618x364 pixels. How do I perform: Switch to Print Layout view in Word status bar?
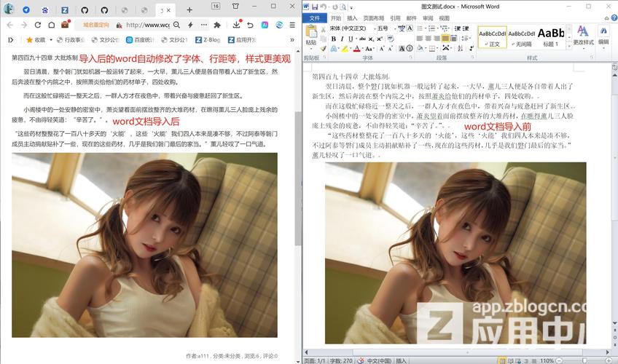(x=502, y=360)
